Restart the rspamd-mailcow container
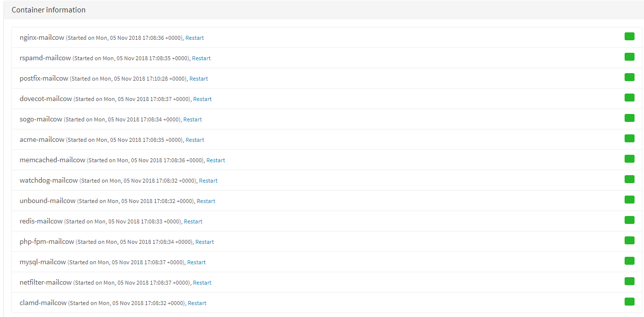 (201, 58)
